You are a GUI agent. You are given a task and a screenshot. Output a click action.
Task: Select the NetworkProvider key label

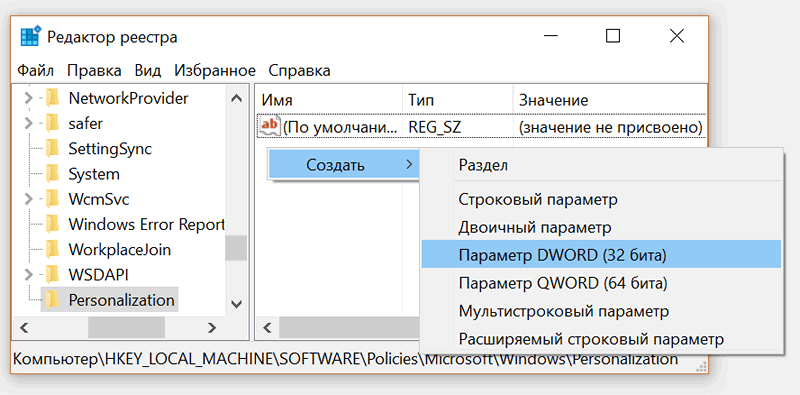click(x=129, y=98)
